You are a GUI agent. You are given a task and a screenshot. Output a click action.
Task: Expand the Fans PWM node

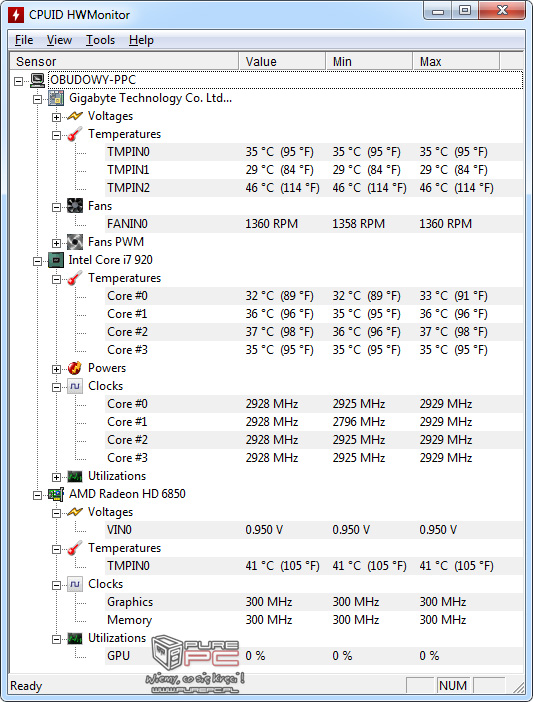point(56,244)
